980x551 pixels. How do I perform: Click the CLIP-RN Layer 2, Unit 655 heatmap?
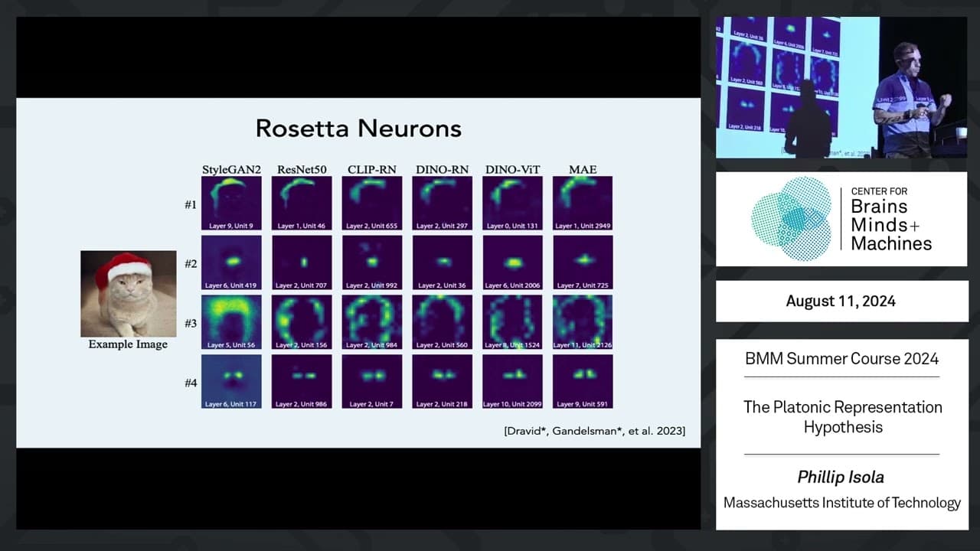coord(372,204)
